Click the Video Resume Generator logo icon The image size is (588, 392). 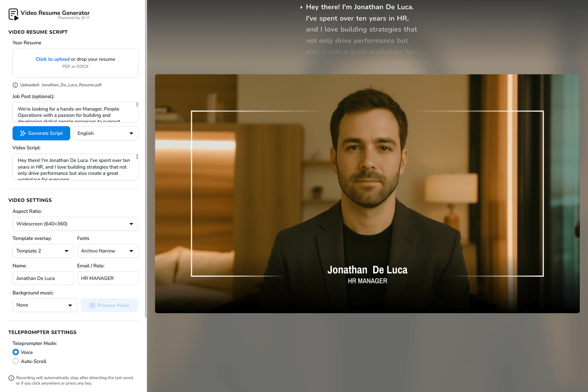click(x=13, y=14)
